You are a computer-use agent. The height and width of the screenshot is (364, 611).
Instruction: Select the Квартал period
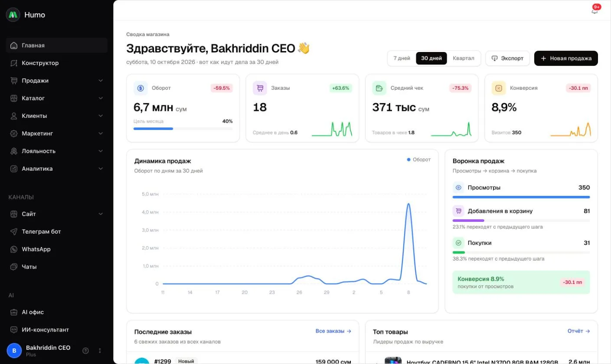click(464, 58)
